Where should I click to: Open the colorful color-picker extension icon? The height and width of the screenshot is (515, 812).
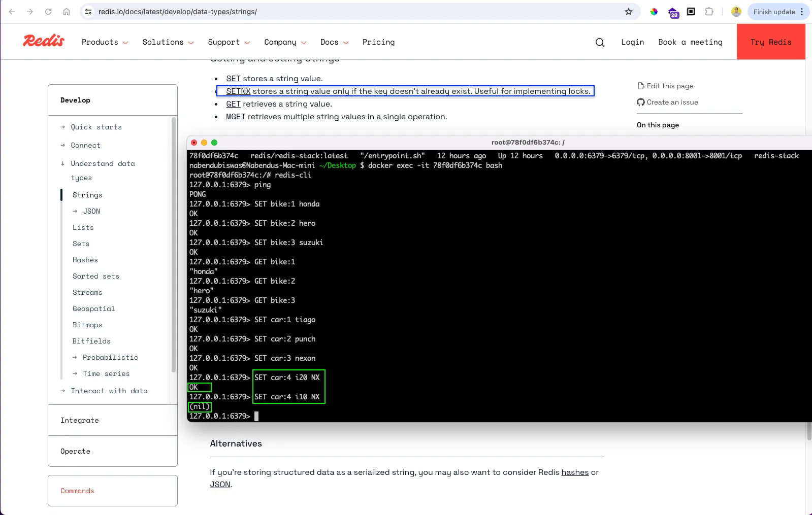click(654, 12)
